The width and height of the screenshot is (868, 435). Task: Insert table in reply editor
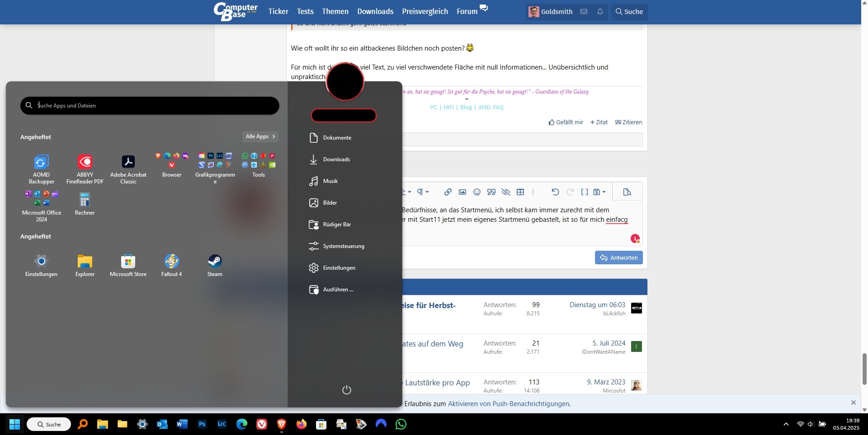(x=520, y=192)
